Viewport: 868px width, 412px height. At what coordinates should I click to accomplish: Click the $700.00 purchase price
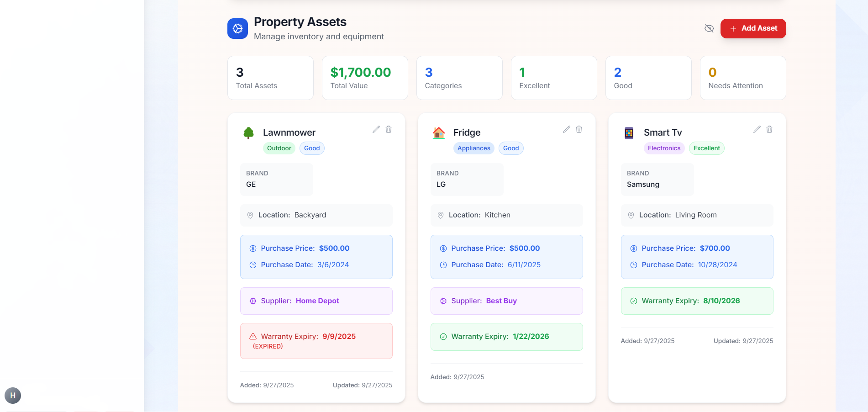coord(715,248)
